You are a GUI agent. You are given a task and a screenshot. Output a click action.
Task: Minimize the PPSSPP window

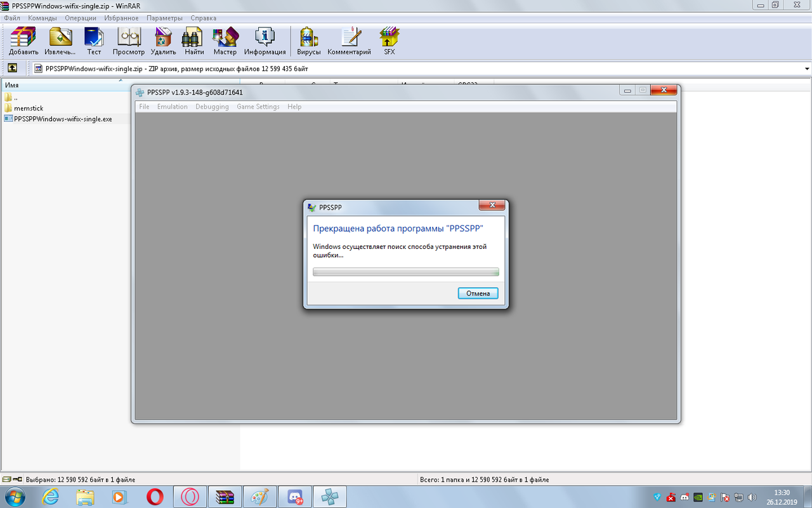[x=627, y=90]
